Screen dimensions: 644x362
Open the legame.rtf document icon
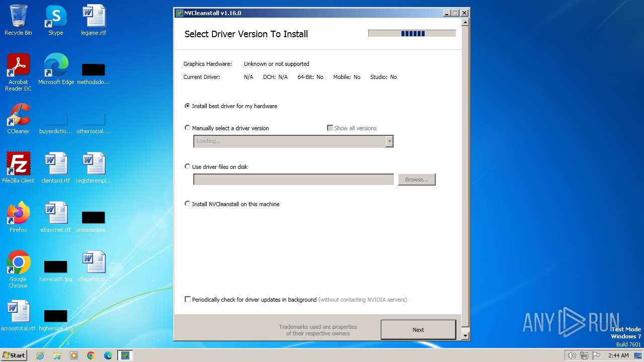point(94,20)
